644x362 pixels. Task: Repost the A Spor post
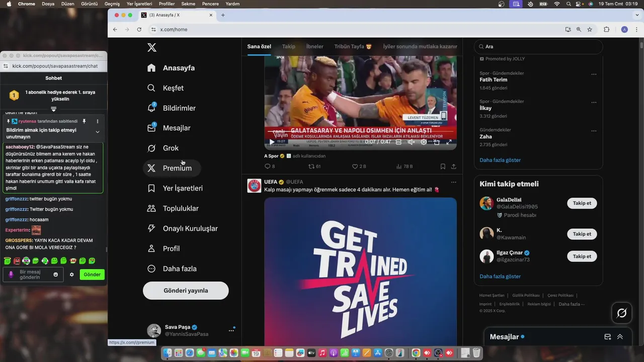point(314,166)
